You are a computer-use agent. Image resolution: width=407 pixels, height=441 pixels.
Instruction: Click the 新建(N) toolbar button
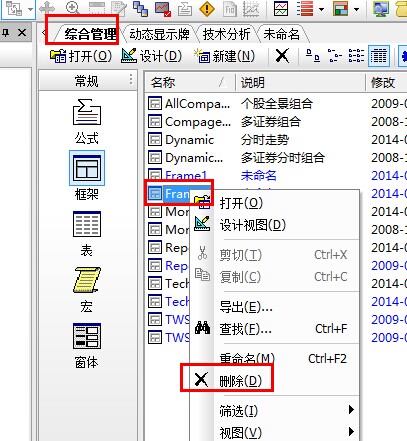225,56
